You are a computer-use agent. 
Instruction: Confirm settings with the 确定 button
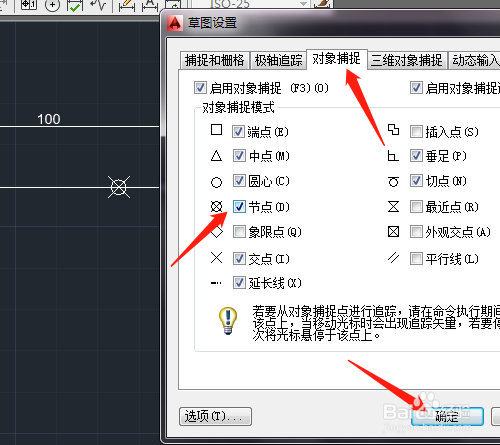(447, 416)
